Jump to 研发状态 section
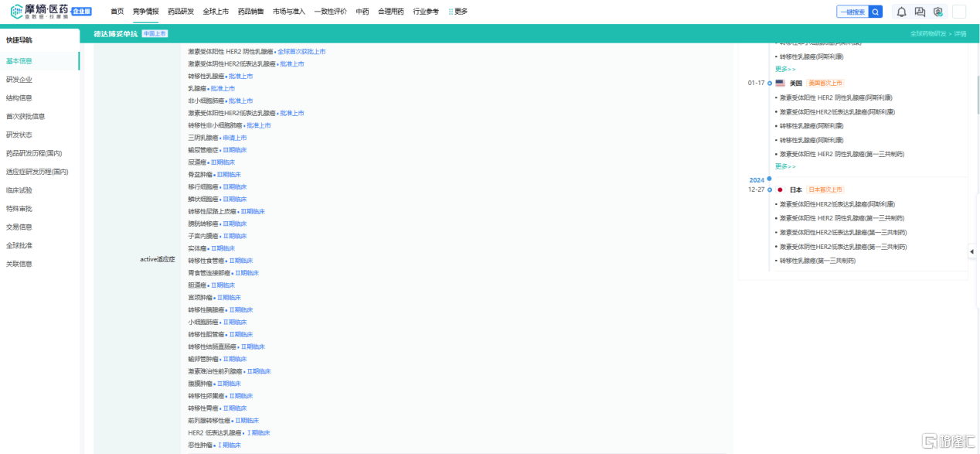980x454 pixels. 19,135
